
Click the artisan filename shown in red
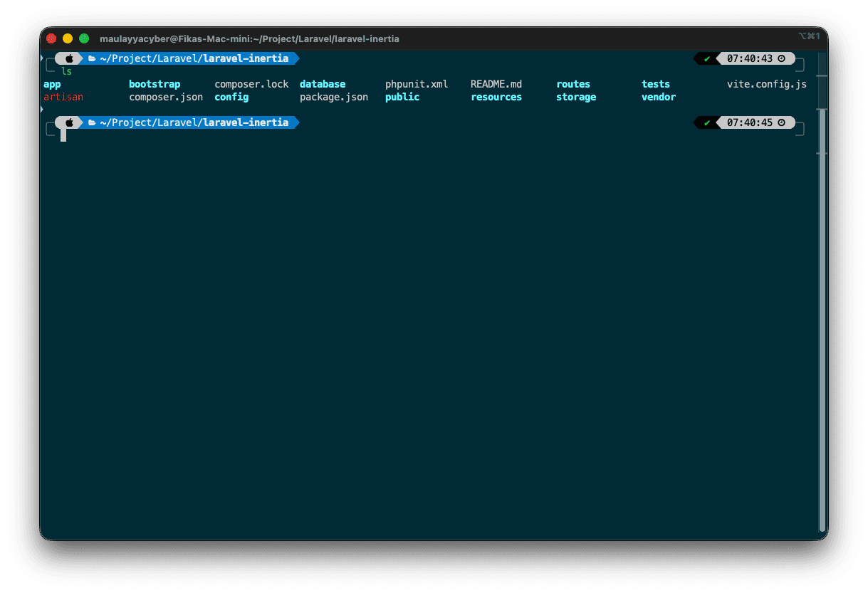(x=63, y=97)
